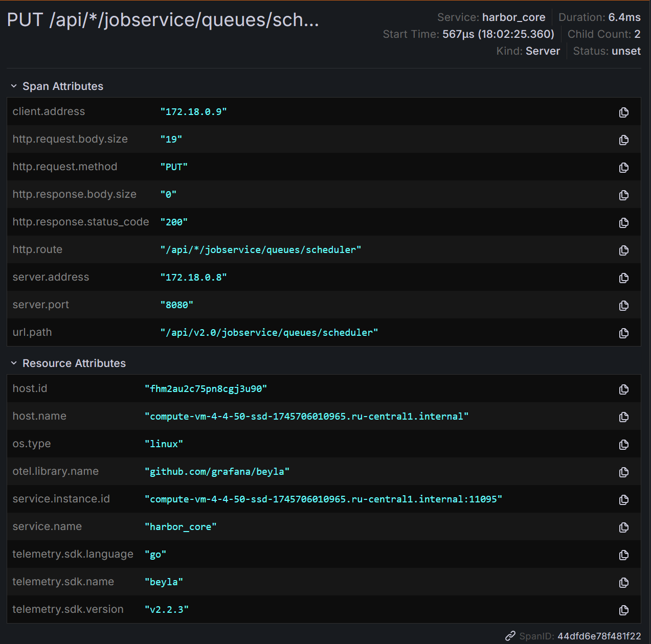
Task: Copy the http.request.method value
Action: 623,168
